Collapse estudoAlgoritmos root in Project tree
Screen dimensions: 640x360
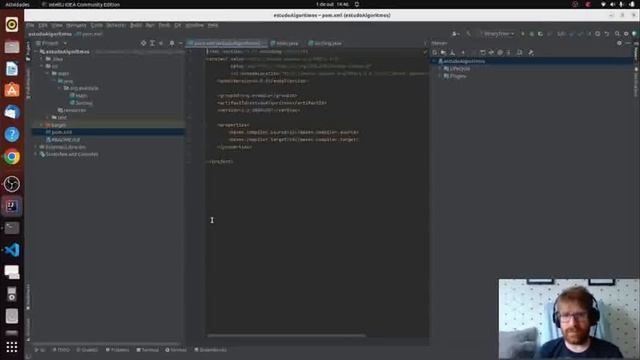point(36,52)
